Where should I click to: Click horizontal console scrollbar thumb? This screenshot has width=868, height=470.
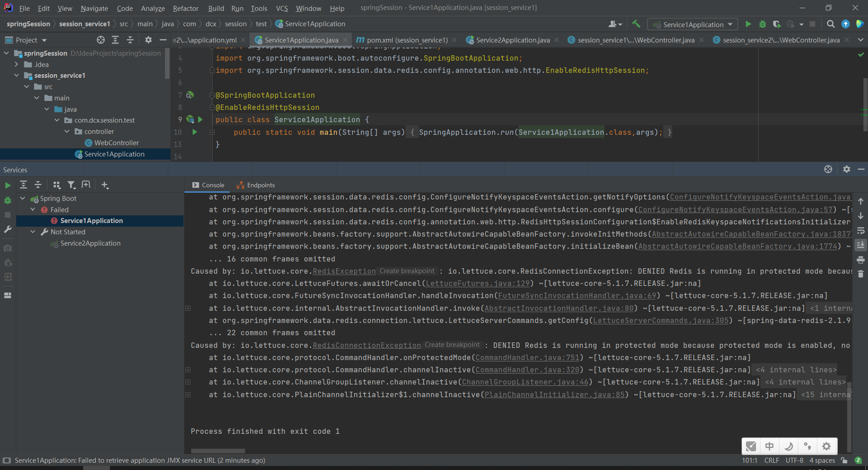[x=218, y=451]
